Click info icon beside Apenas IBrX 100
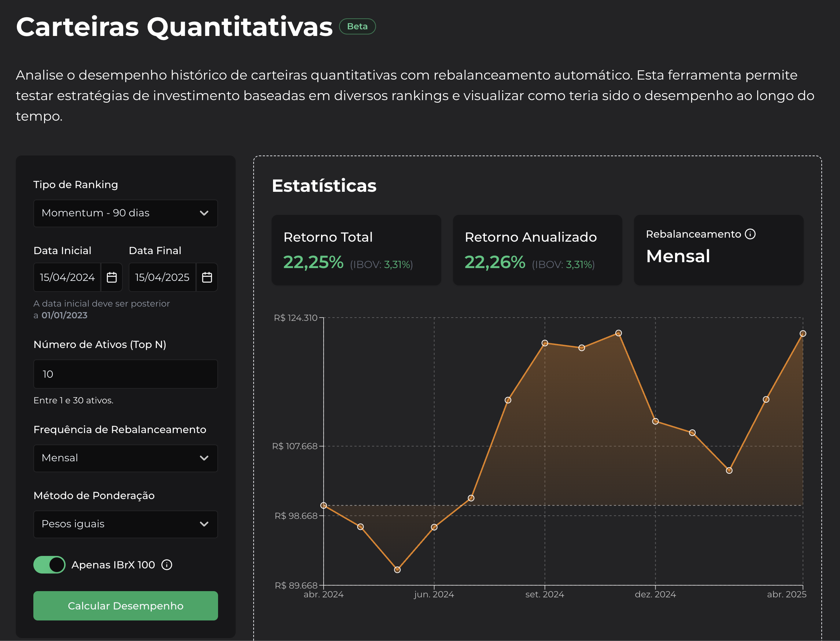This screenshot has height=641, width=840. click(x=167, y=565)
